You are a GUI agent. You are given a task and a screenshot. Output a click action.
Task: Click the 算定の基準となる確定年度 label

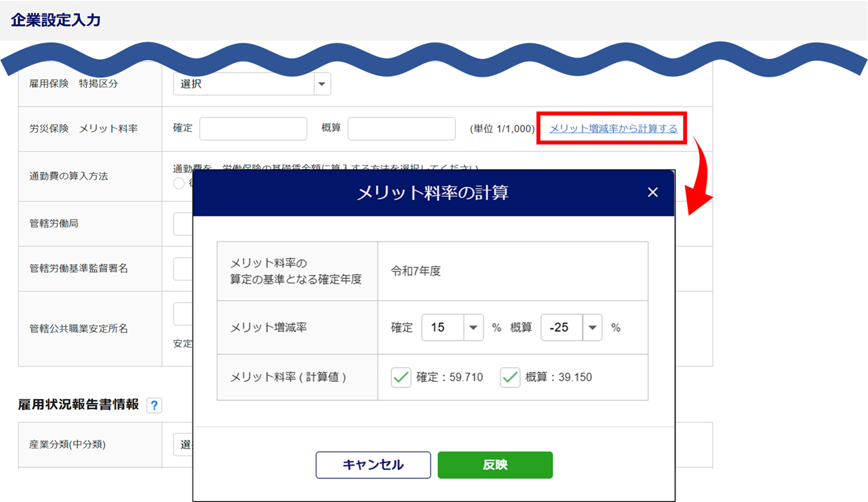tap(296, 279)
